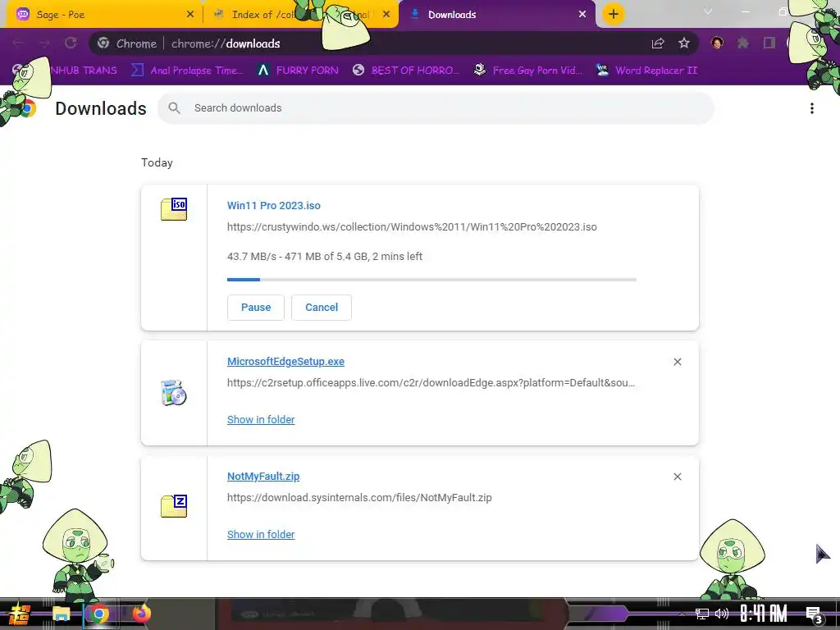The width and height of the screenshot is (840, 630).
Task: Remove NotMyFault.zip from list
Action: tap(677, 477)
